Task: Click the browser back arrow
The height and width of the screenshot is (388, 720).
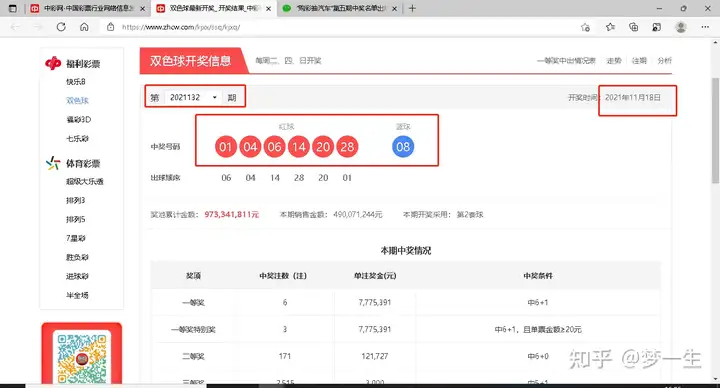Action: pos(15,27)
